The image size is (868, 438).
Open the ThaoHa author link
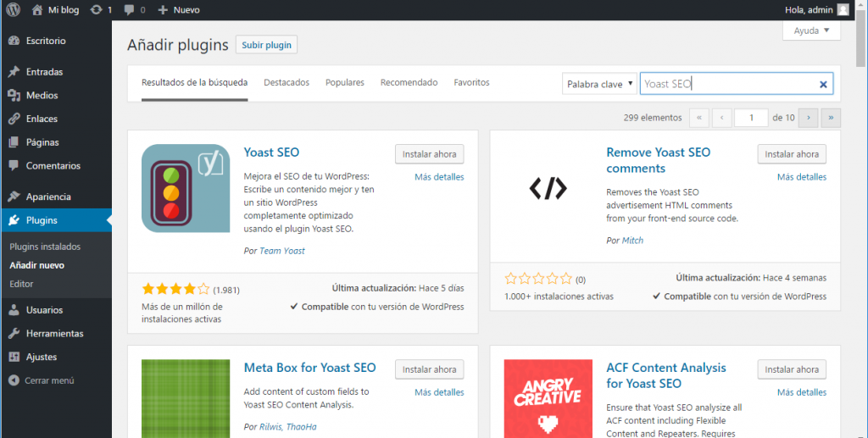click(x=301, y=427)
